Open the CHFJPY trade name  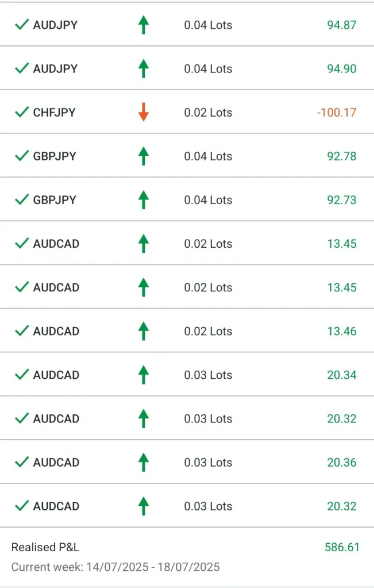(54, 113)
